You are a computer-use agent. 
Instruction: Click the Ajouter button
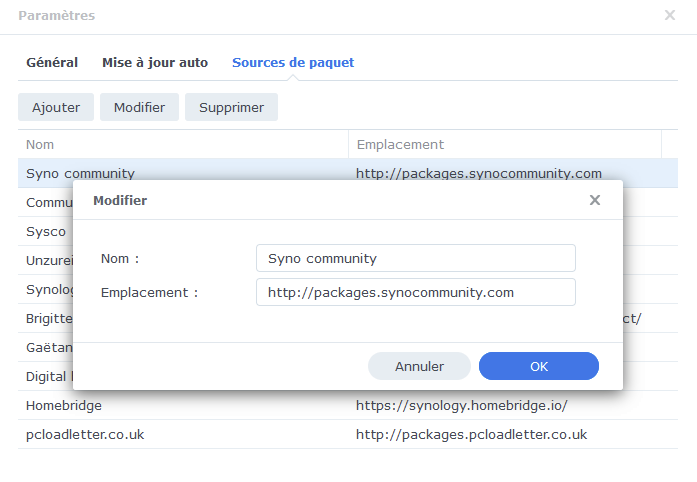click(56, 107)
